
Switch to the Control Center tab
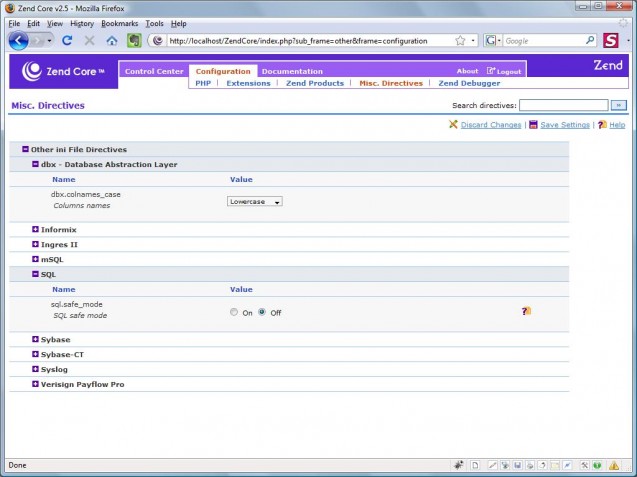point(154,71)
